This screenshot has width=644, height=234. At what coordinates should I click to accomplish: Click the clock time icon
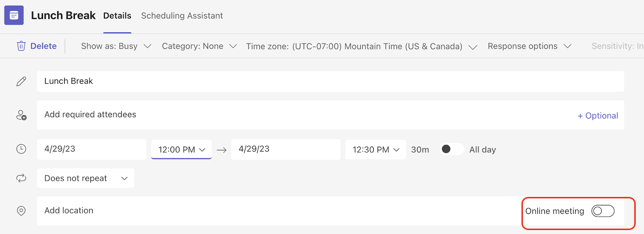(21, 149)
